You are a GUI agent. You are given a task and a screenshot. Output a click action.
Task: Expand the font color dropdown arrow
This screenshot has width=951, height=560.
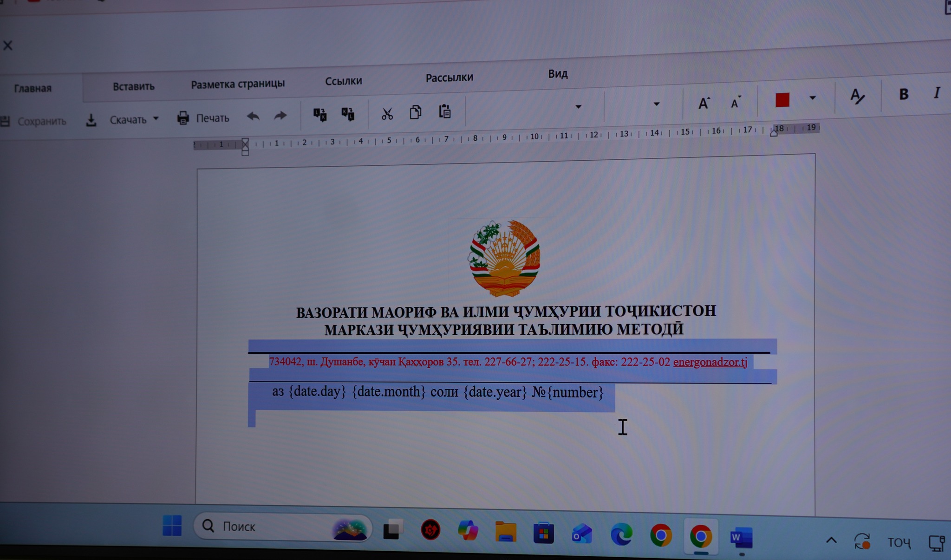coord(812,98)
